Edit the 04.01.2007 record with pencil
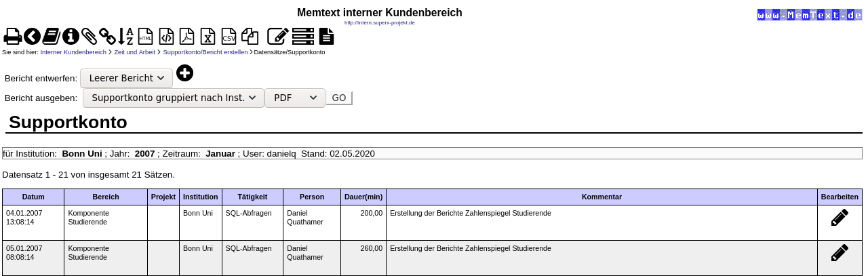Screen dimensions: 868x276 840,218
